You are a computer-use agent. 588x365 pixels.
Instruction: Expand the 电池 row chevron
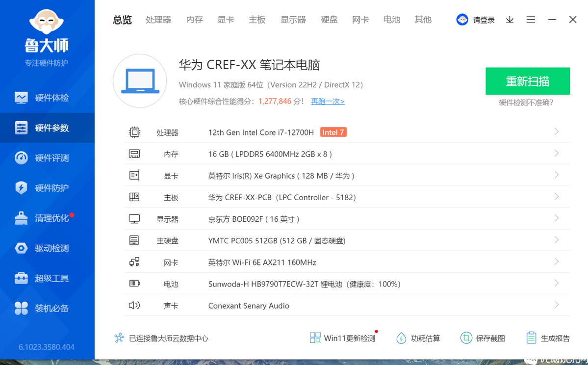coord(557,283)
